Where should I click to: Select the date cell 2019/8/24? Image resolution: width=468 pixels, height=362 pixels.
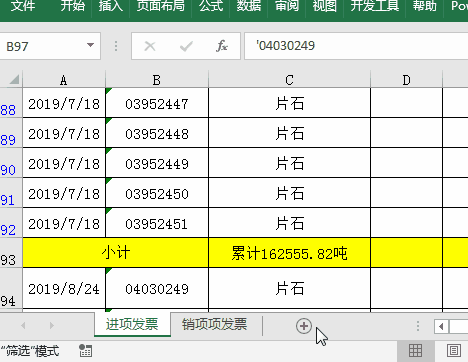pos(64,288)
